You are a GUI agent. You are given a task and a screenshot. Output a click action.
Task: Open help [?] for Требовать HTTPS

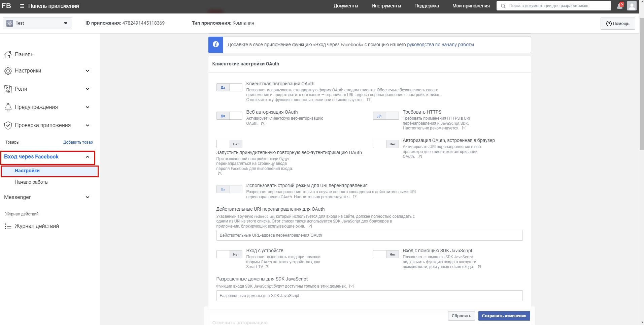464,128
